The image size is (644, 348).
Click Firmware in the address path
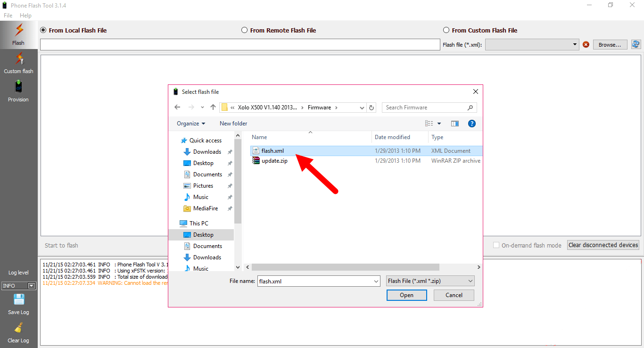319,108
